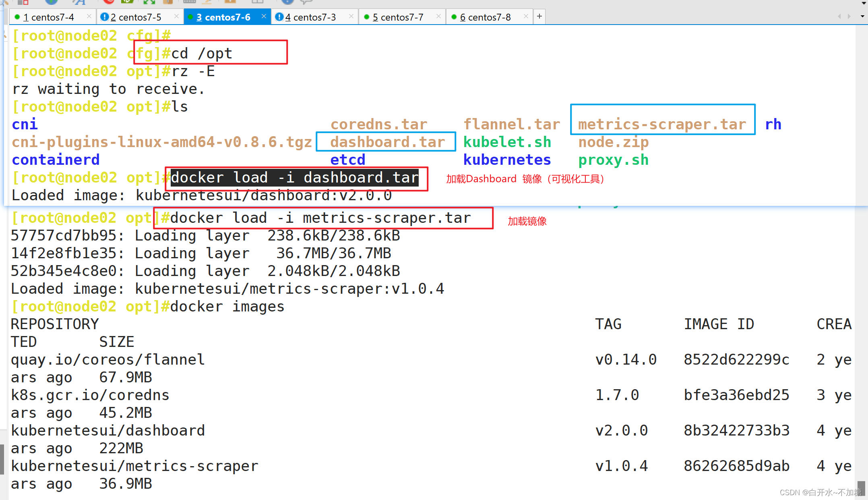The height and width of the screenshot is (500, 868).
Task: Click the 'v0.14.0' tag value
Action: [x=626, y=360]
